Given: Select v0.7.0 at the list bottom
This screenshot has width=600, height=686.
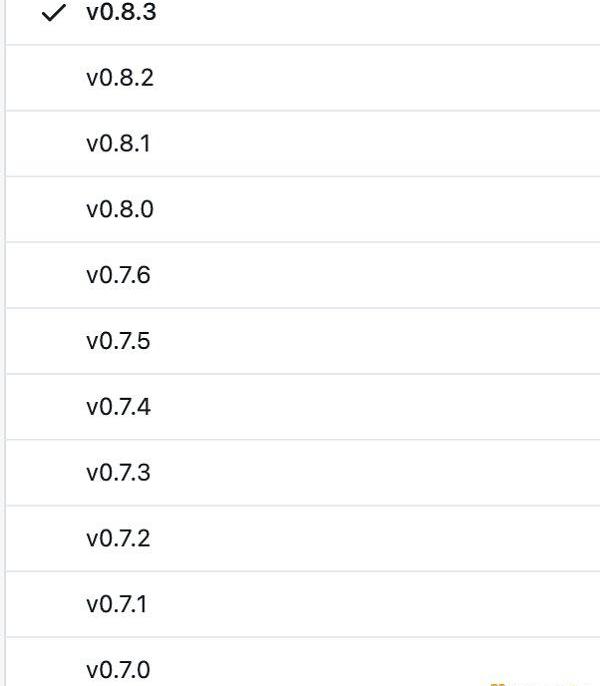Looking at the screenshot, I should pyautogui.click(x=119, y=669).
